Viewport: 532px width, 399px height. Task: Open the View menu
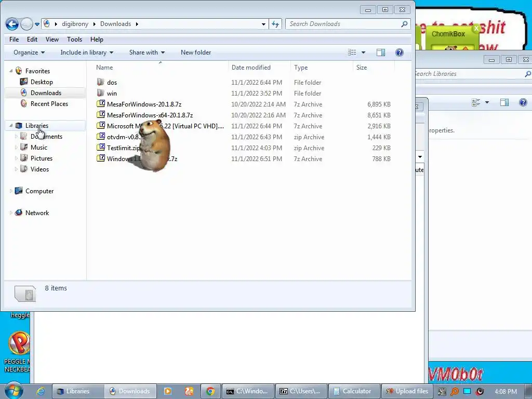(x=52, y=39)
